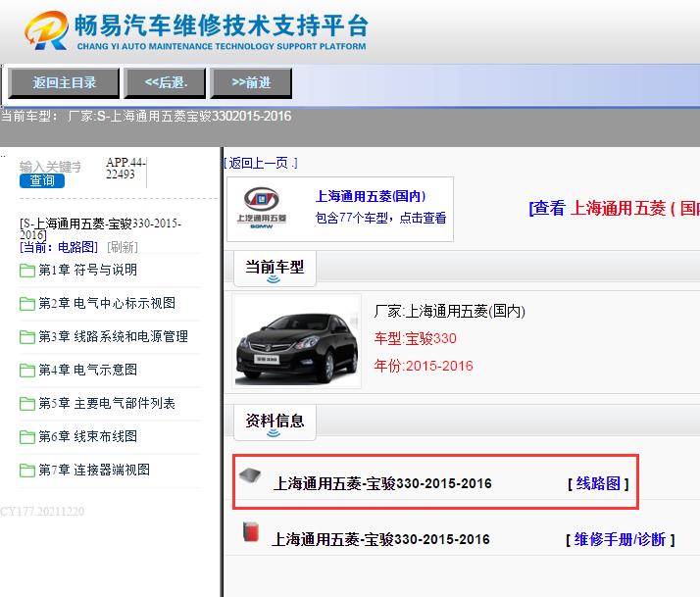Select chapter text 第1章 符号与说明
Screen dimensions: 700x597
[x=87, y=270]
